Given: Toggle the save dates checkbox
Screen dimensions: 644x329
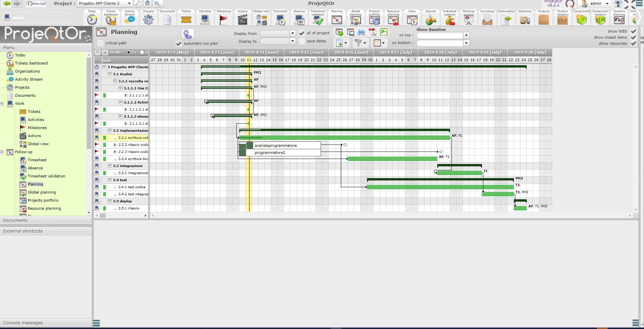Looking at the screenshot, I should click(302, 41).
